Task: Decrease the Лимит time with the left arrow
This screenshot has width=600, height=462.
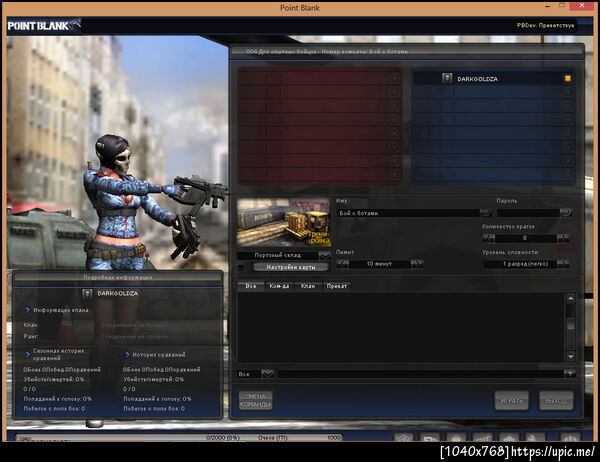Action: click(x=343, y=264)
